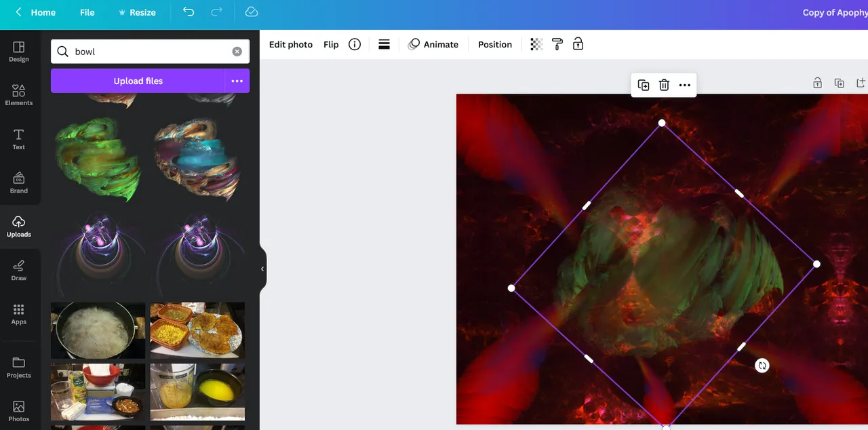Click the Animate button

(433, 45)
